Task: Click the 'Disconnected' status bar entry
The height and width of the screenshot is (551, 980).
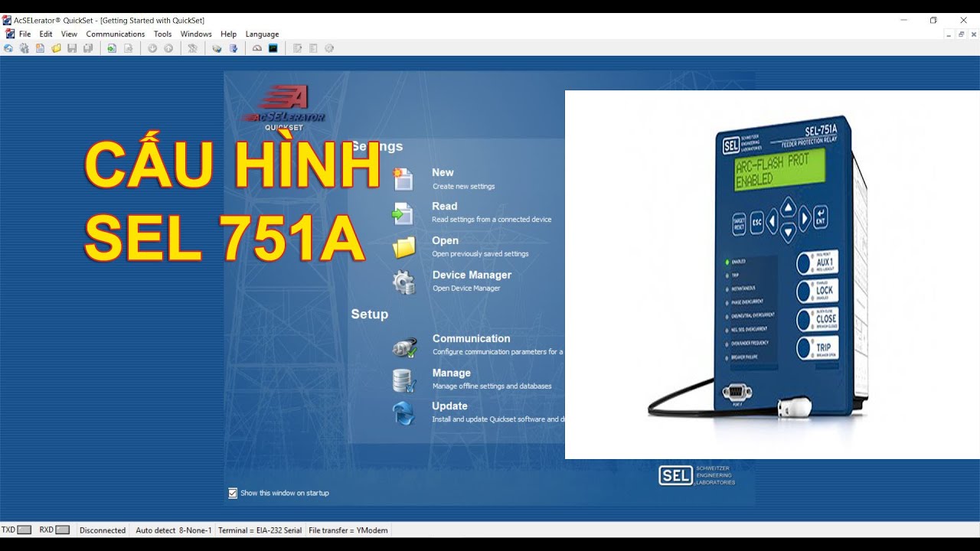Action: tap(103, 530)
